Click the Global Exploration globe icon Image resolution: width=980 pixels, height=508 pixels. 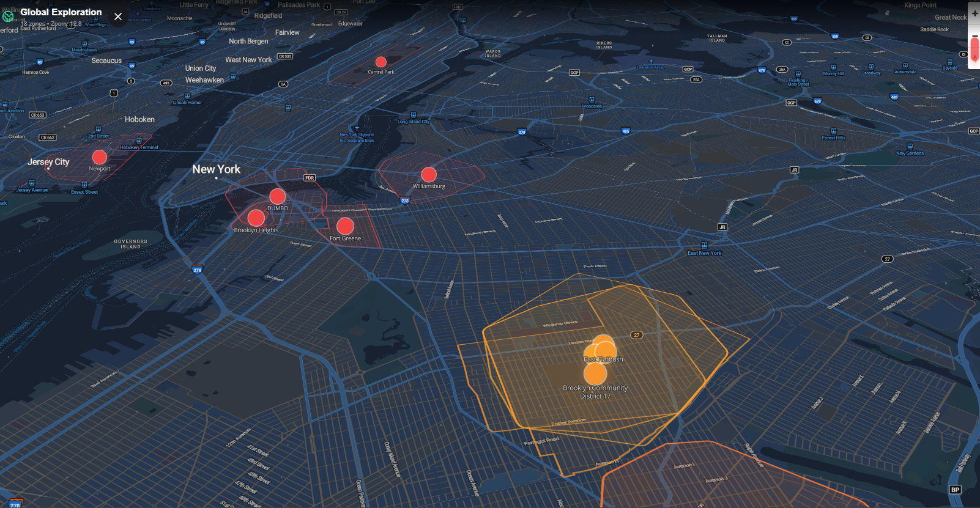coord(8,17)
